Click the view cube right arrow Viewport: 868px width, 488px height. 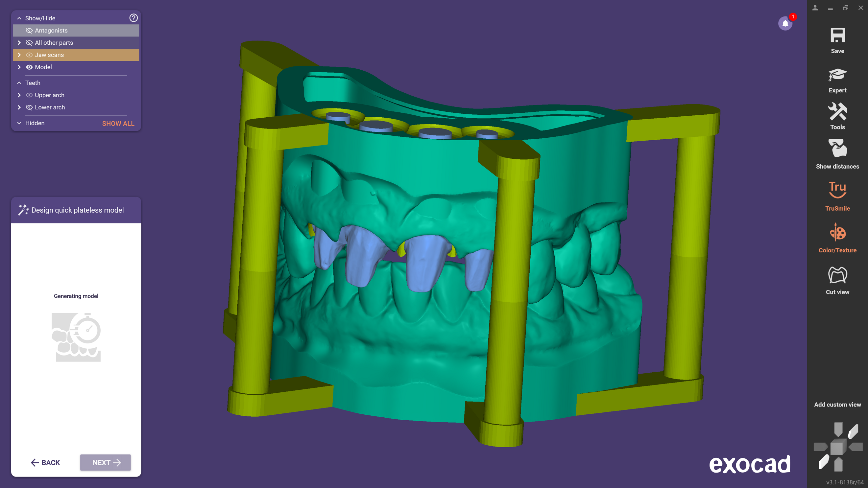(856, 447)
